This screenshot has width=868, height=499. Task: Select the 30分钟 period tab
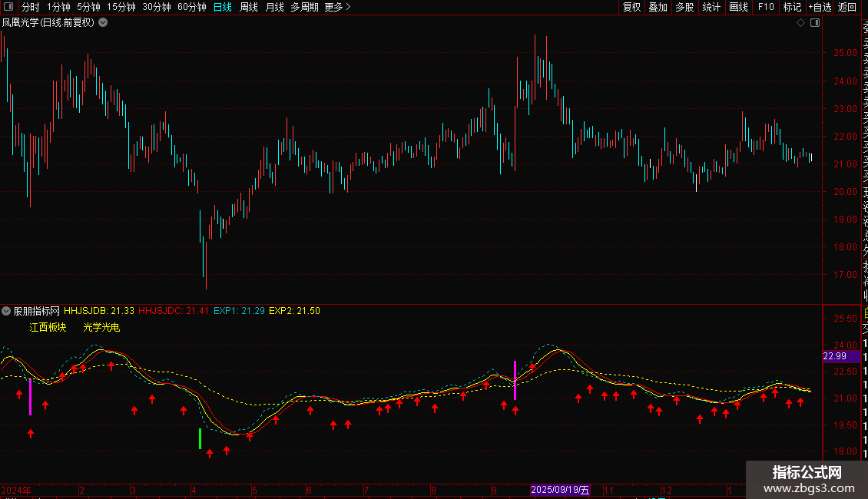[157, 7]
